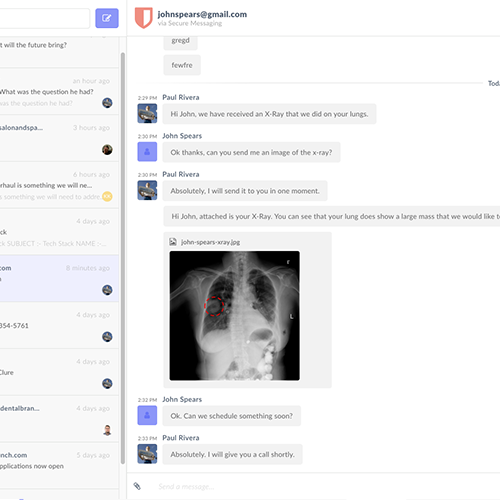Click the john-spears-xray.jpg file name link

point(210,242)
